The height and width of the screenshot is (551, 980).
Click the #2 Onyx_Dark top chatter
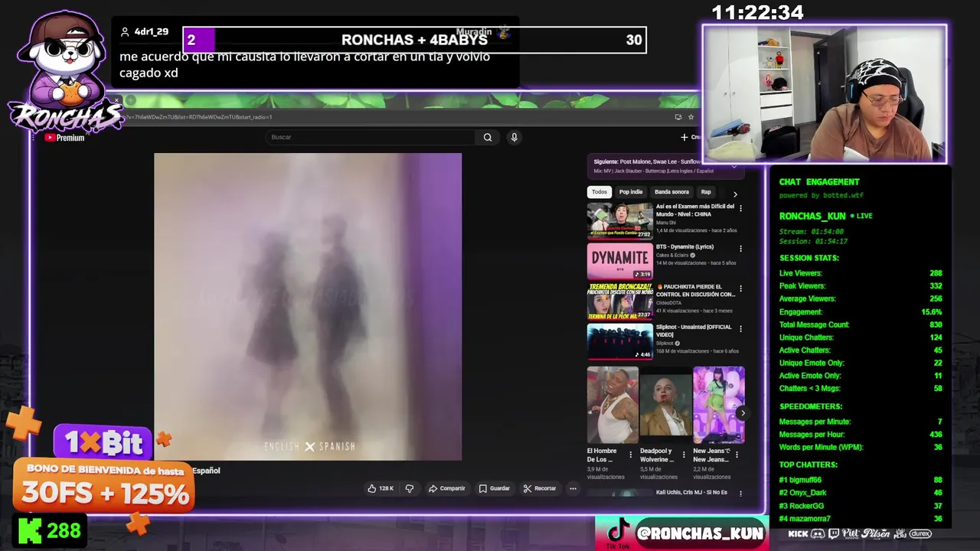[861, 493]
